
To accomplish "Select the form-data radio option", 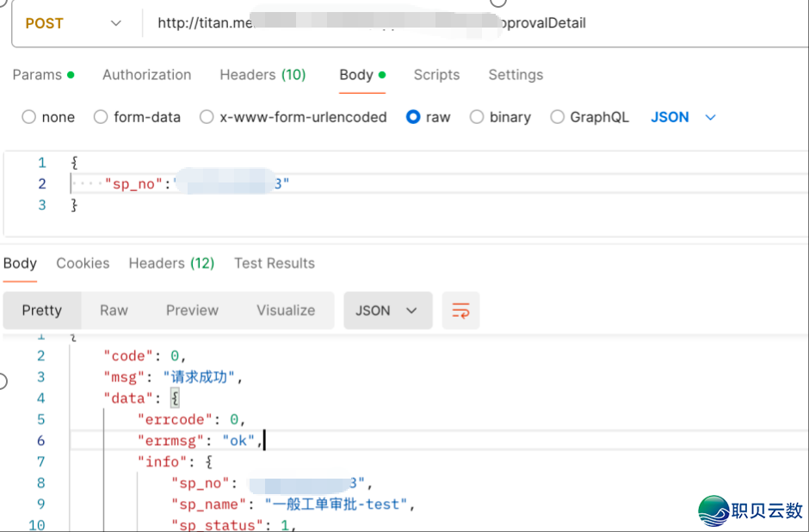I will click(101, 117).
